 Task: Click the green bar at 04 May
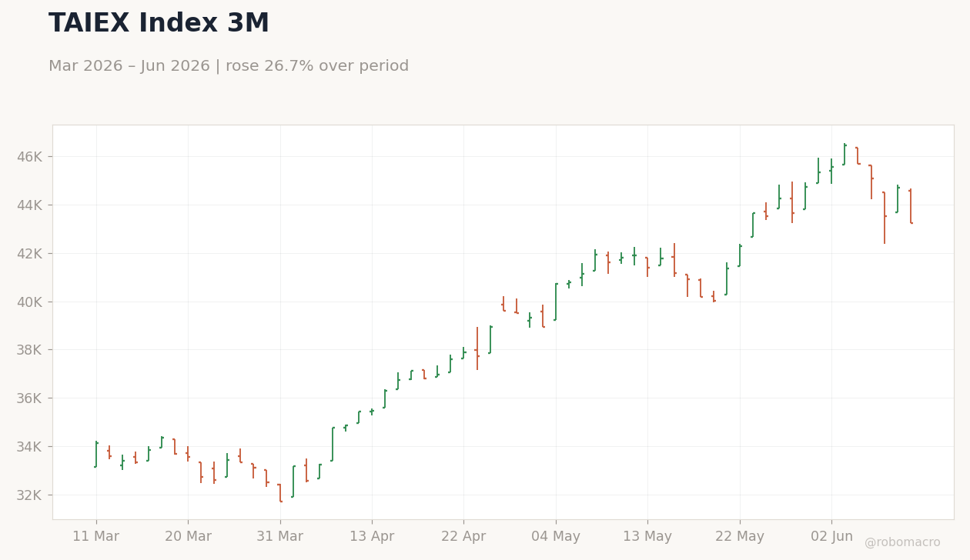(556, 302)
